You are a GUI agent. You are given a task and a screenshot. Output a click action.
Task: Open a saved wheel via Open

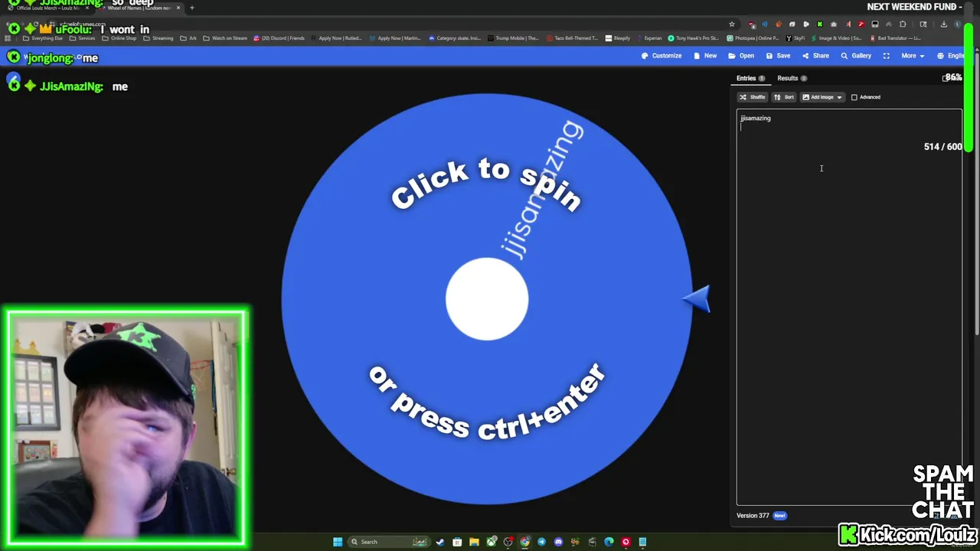pos(741,56)
